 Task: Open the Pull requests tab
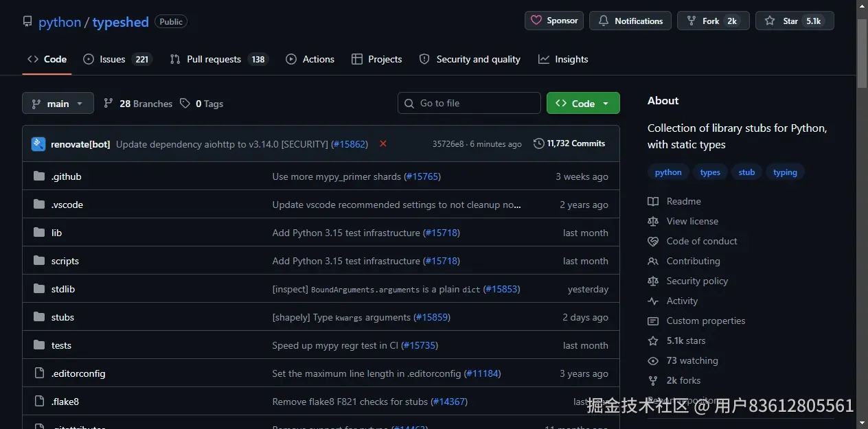218,59
